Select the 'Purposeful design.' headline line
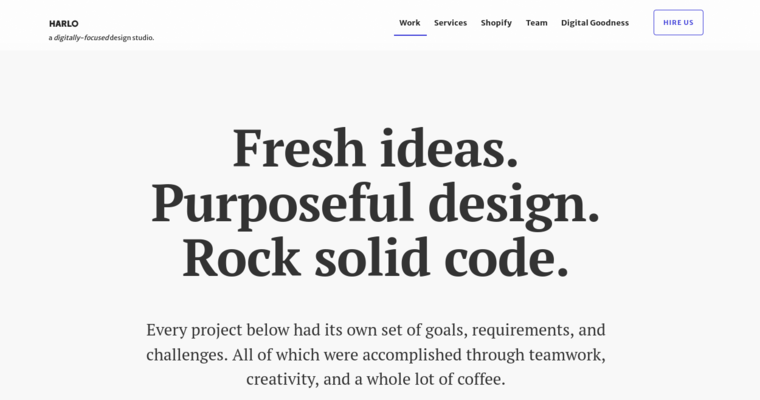The height and width of the screenshot is (400, 760). [x=375, y=203]
